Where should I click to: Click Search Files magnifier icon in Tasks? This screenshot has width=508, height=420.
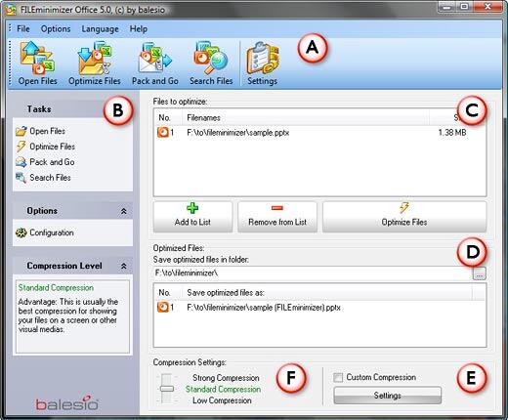click(21, 178)
